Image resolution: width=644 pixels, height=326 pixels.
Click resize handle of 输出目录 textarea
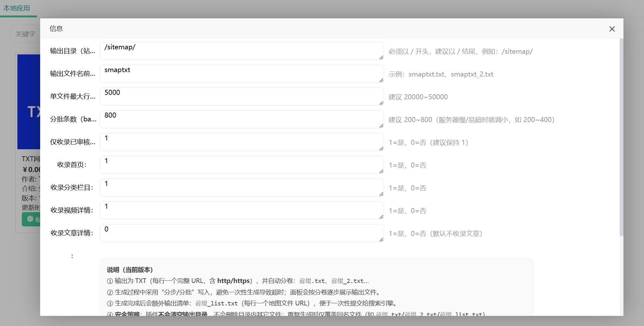[x=381, y=58]
